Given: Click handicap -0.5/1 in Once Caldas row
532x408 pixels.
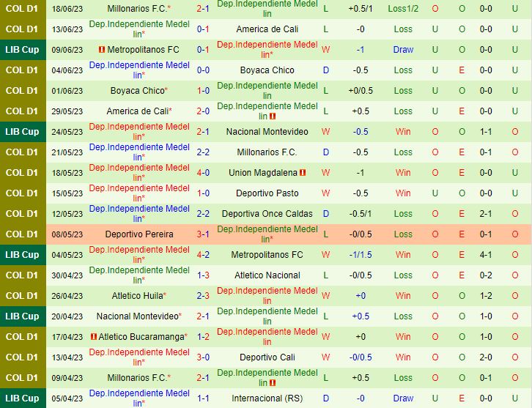Looking at the screenshot, I should click(x=361, y=214).
